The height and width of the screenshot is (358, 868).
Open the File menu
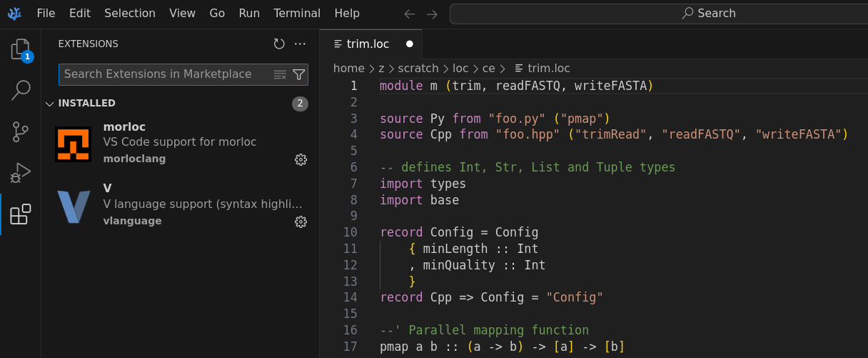[46, 13]
